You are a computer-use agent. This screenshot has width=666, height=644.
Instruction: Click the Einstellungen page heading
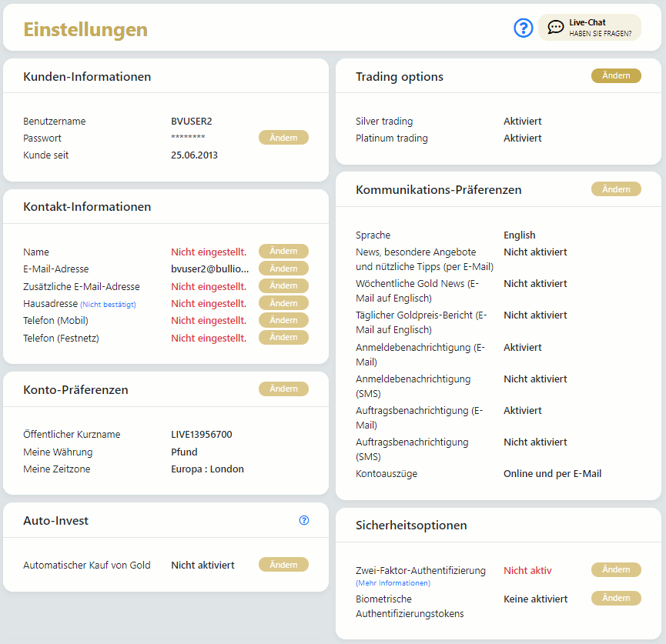click(85, 29)
